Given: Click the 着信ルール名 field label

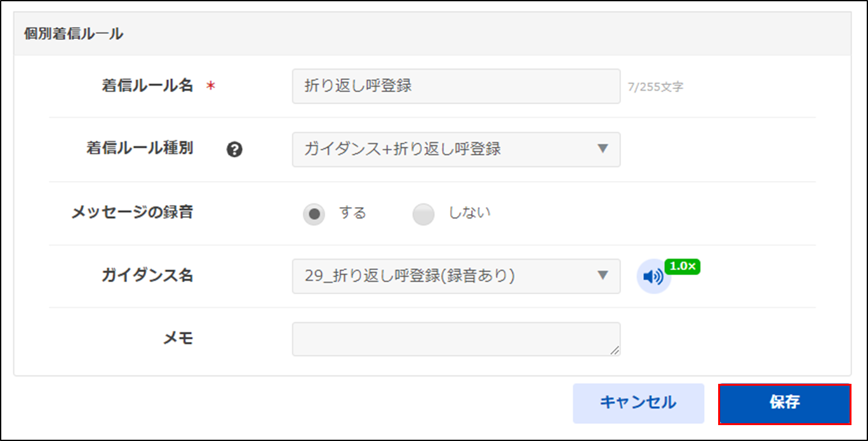Looking at the screenshot, I should [147, 86].
